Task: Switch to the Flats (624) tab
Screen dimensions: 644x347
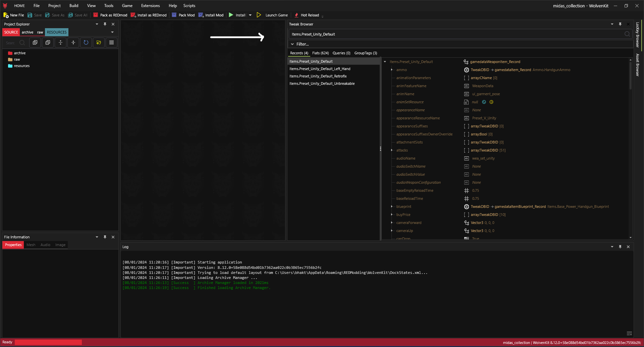Action: pos(320,53)
